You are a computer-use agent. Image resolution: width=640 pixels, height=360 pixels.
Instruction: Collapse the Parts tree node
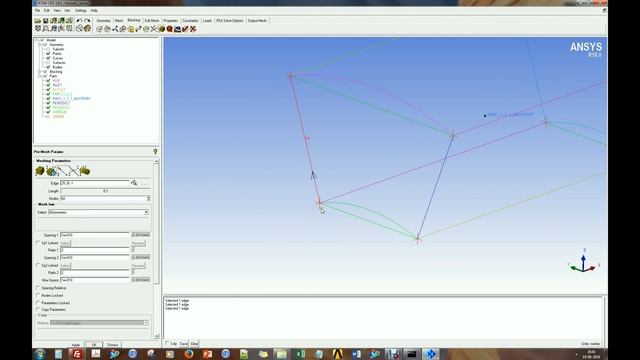(x=40, y=76)
